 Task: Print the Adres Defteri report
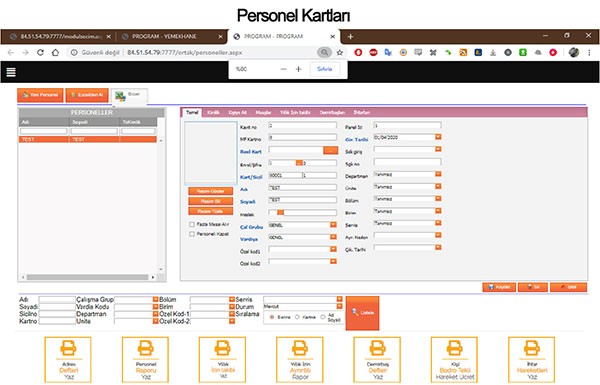pos(68,359)
